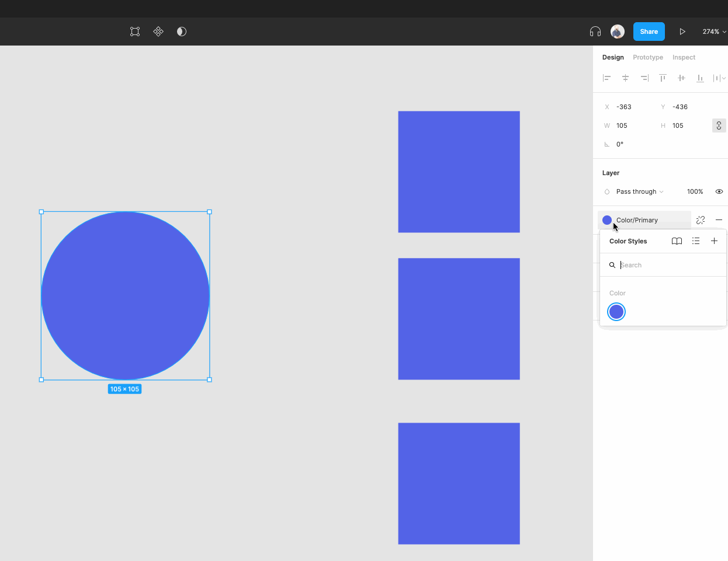
Task: Click Align left icon
Action: point(607,78)
